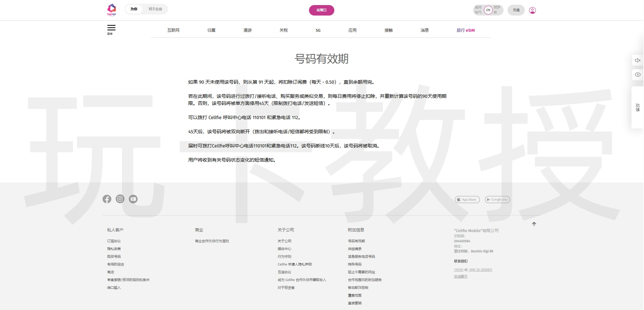Select the 为你 personal toggle option
The width and height of the screenshot is (644, 310).
(134, 9)
